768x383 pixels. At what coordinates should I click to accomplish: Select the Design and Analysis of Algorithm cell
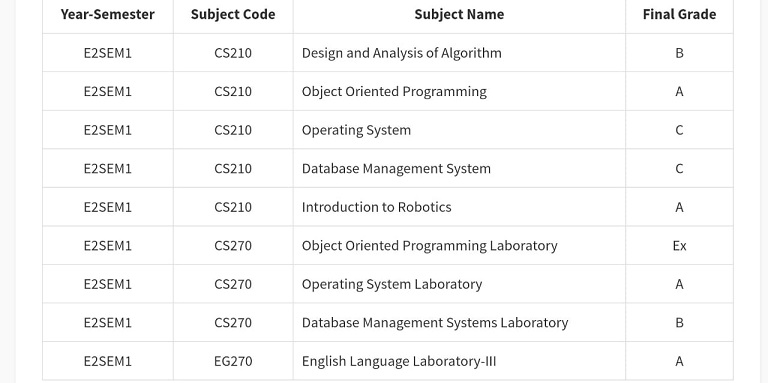[x=459, y=53]
